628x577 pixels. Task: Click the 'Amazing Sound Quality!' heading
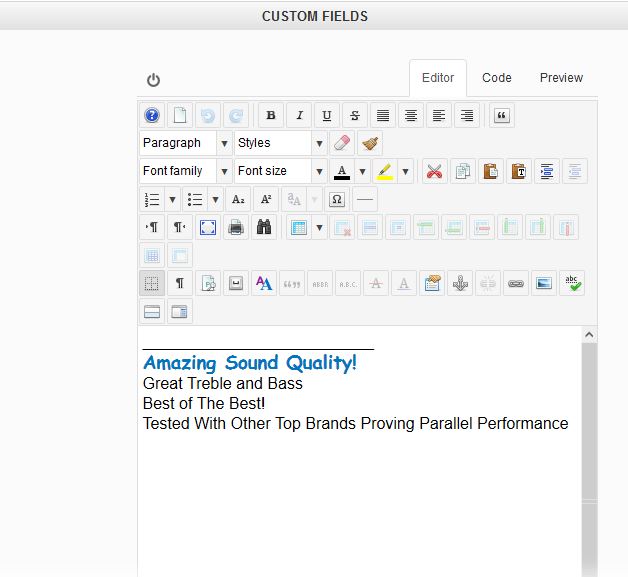[x=250, y=363]
